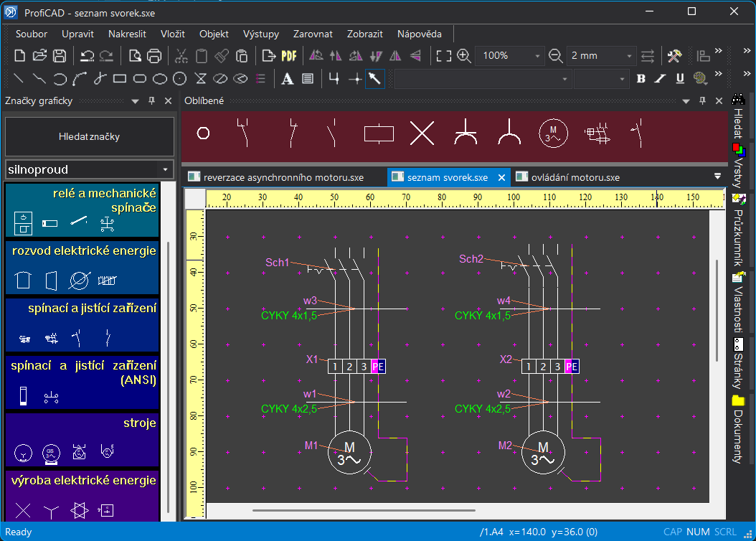Activate the wire drawing tool

click(x=334, y=79)
